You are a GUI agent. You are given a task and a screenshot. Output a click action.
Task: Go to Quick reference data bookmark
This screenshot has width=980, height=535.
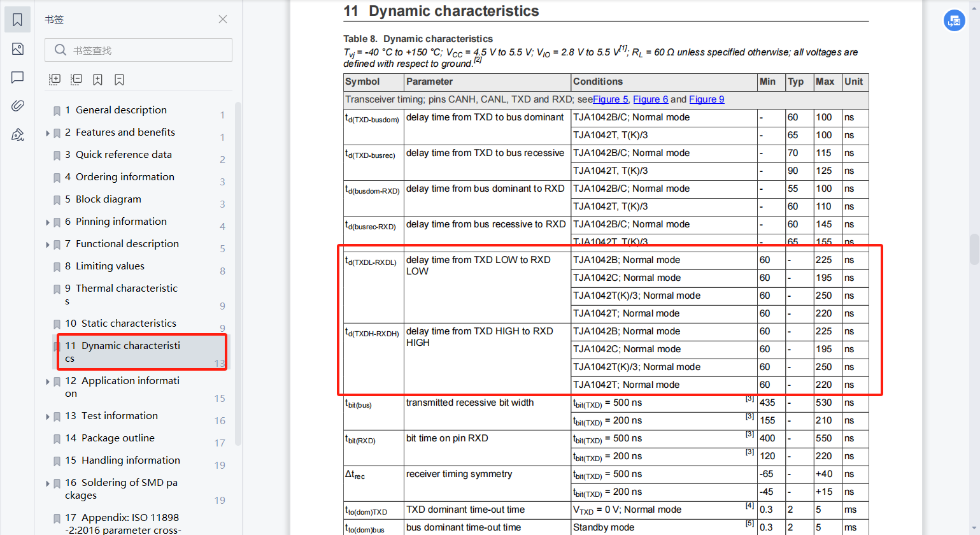pos(118,154)
